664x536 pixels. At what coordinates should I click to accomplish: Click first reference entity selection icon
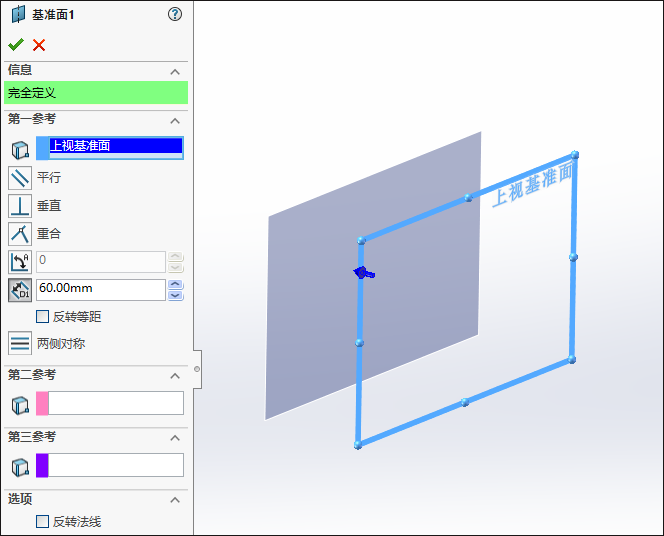pos(20,150)
